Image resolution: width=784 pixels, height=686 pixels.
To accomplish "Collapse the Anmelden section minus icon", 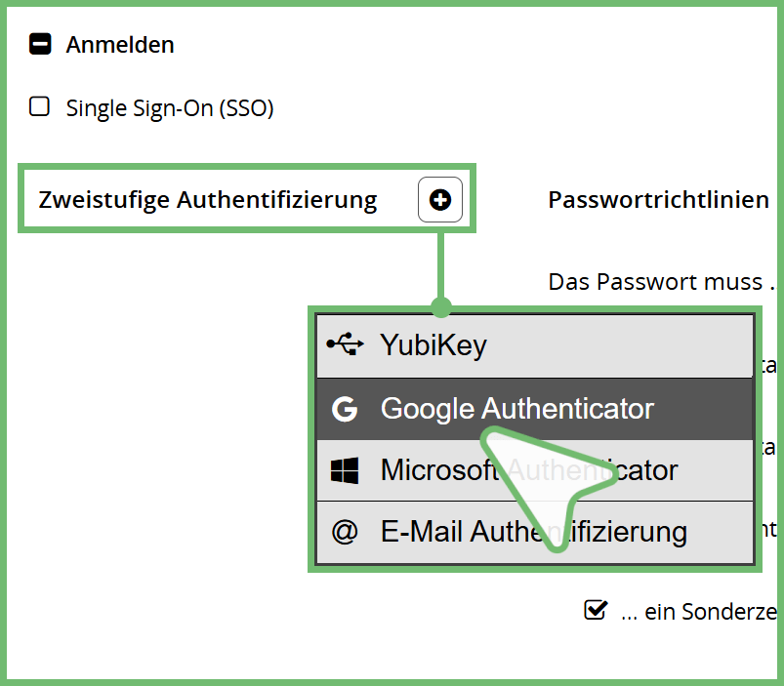I will click(x=40, y=44).
